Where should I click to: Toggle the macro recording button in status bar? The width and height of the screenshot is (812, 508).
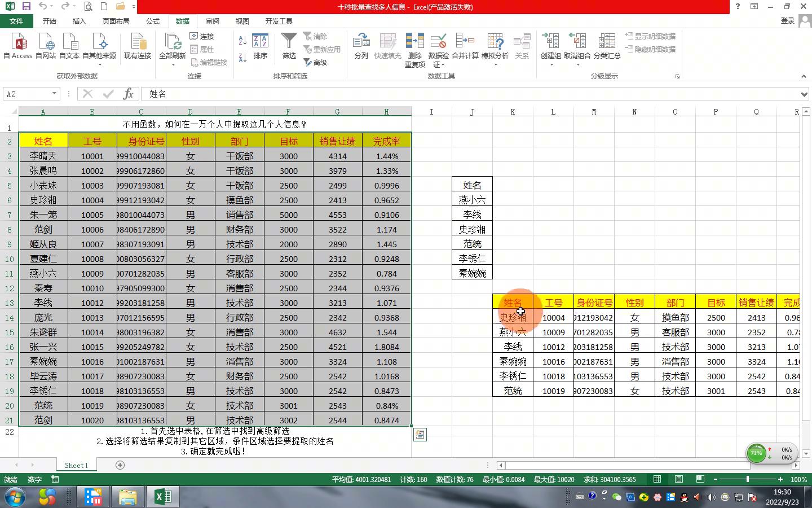pos(55,479)
